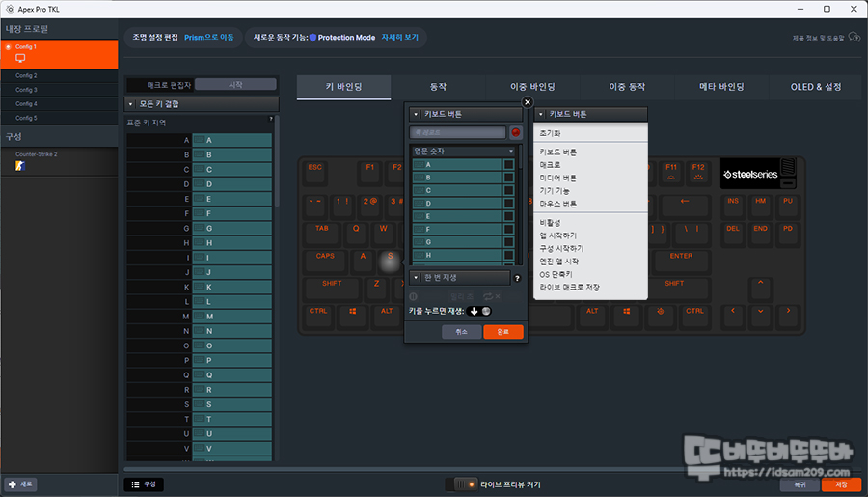The image size is (868, 497).
Task: Check the box next to key A
Action: tap(508, 165)
